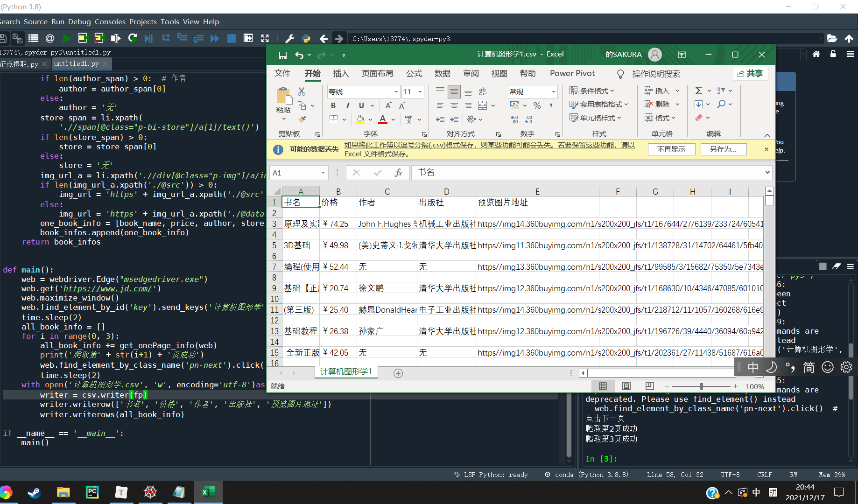
Task: Click the 不再显示 button in warning bar
Action: tap(671, 149)
